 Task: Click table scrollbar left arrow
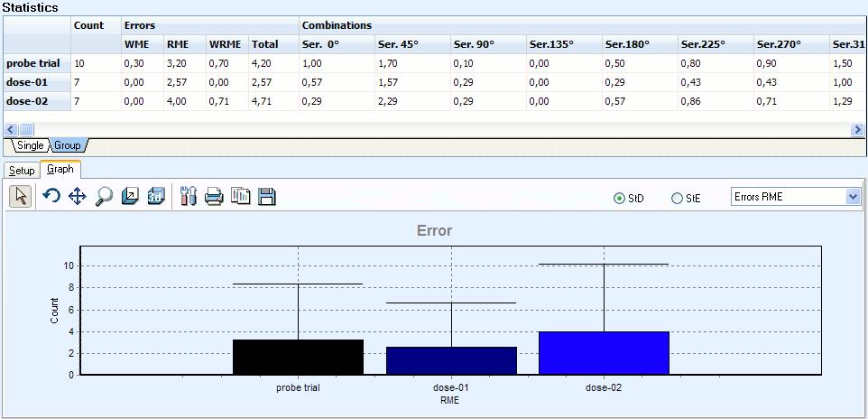11,130
